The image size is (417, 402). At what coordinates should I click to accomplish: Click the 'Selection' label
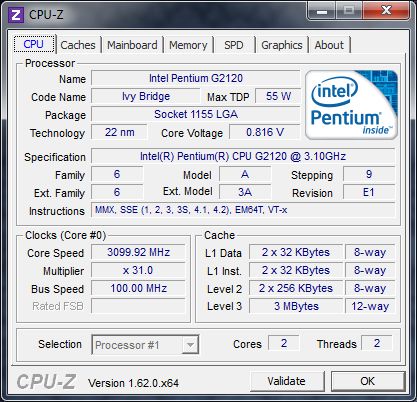[x=60, y=344]
